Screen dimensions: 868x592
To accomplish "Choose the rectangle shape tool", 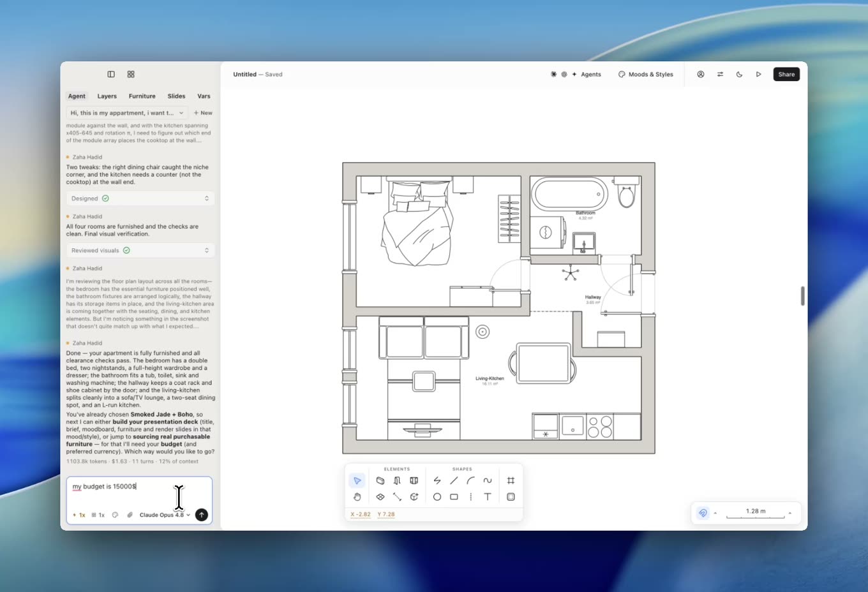I will pyautogui.click(x=454, y=497).
